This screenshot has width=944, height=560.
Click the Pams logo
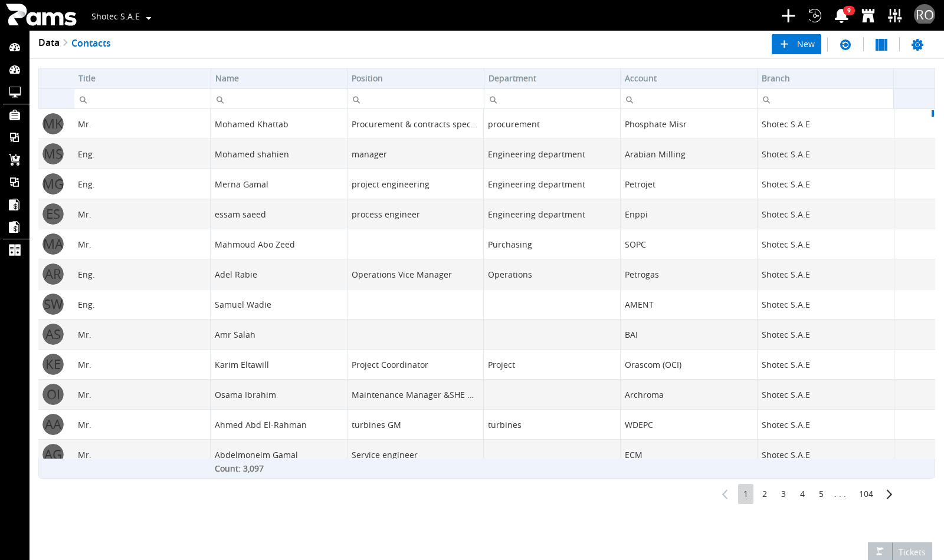[41, 15]
